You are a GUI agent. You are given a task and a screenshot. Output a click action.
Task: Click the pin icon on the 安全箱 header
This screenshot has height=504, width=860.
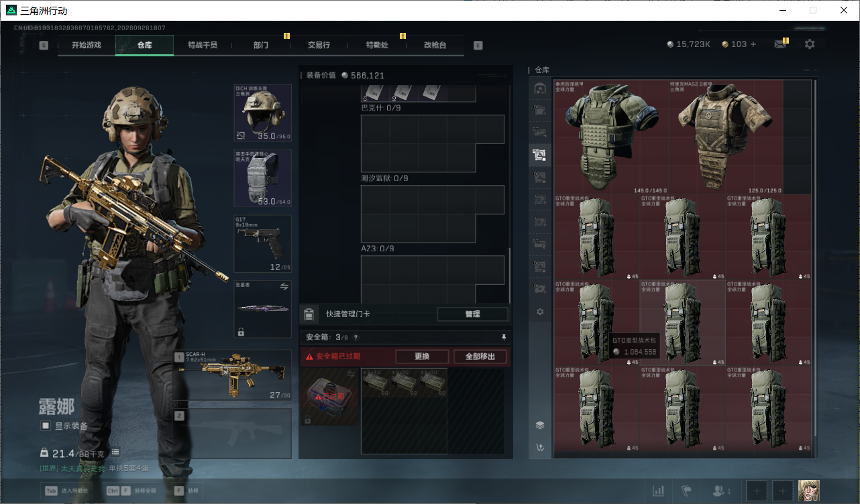point(504,337)
